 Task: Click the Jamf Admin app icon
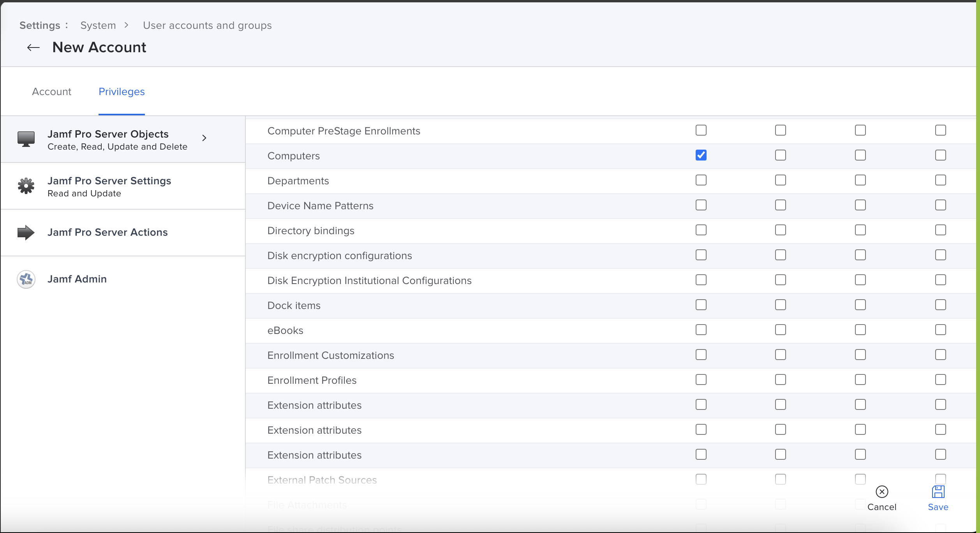[26, 279]
